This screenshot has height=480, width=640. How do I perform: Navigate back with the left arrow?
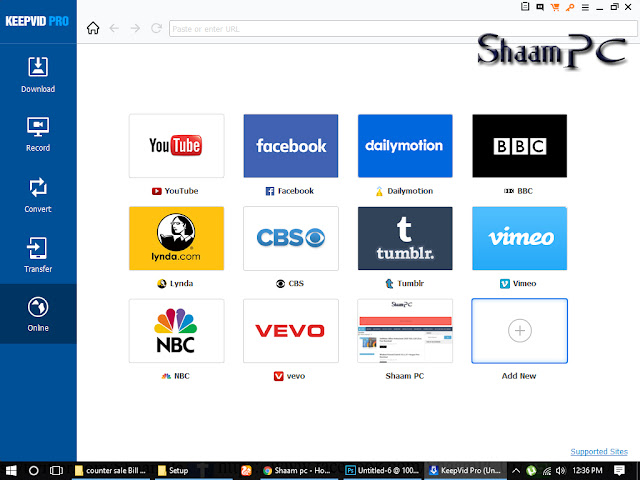click(114, 28)
